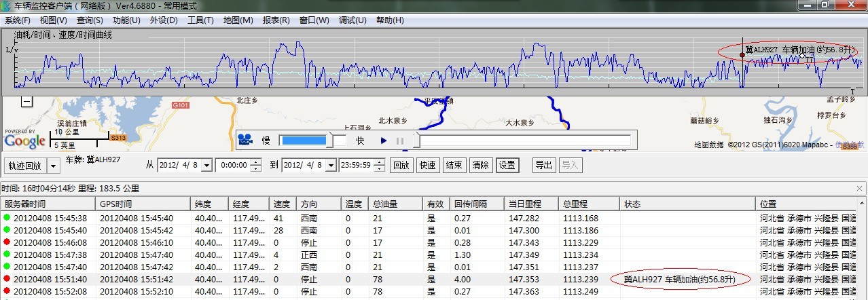Click the red refuel marker on the curve
The image size is (868, 300).
(742, 56)
